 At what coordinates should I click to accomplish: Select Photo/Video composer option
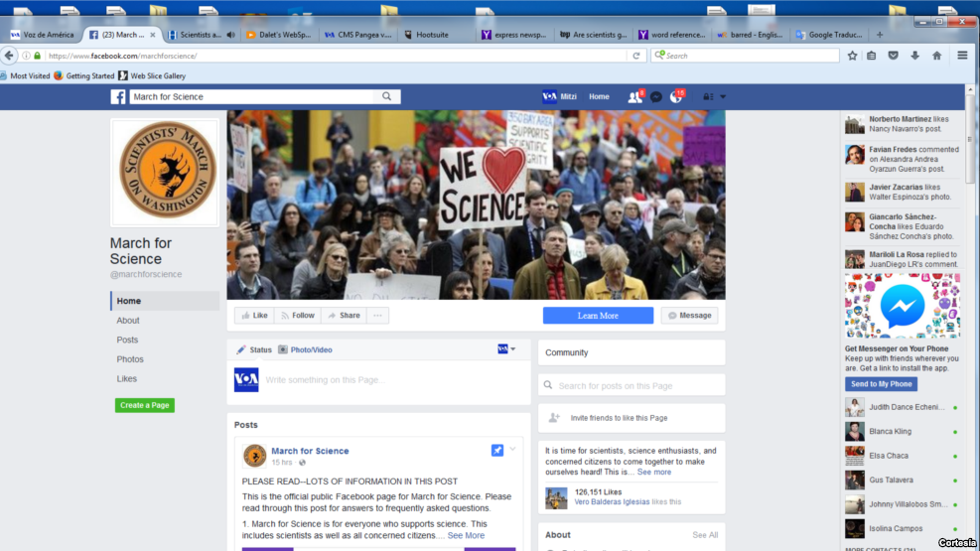(x=305, y=349)
